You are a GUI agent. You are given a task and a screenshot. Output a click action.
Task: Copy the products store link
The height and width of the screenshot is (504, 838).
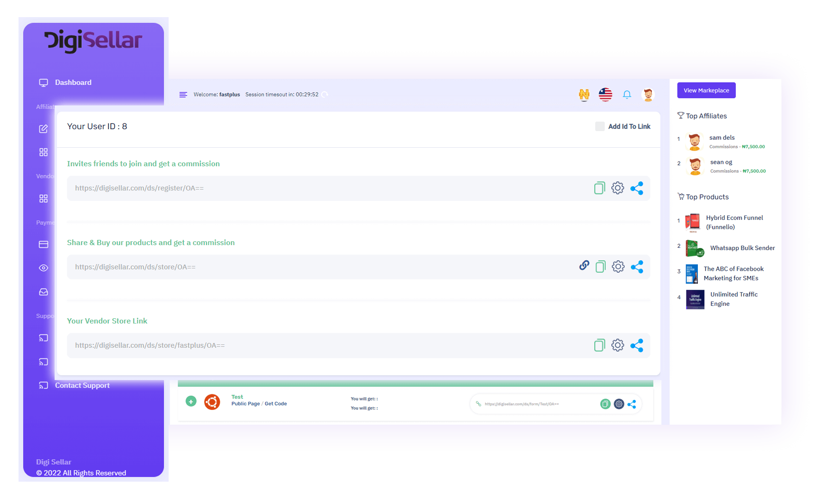(600, 266)
